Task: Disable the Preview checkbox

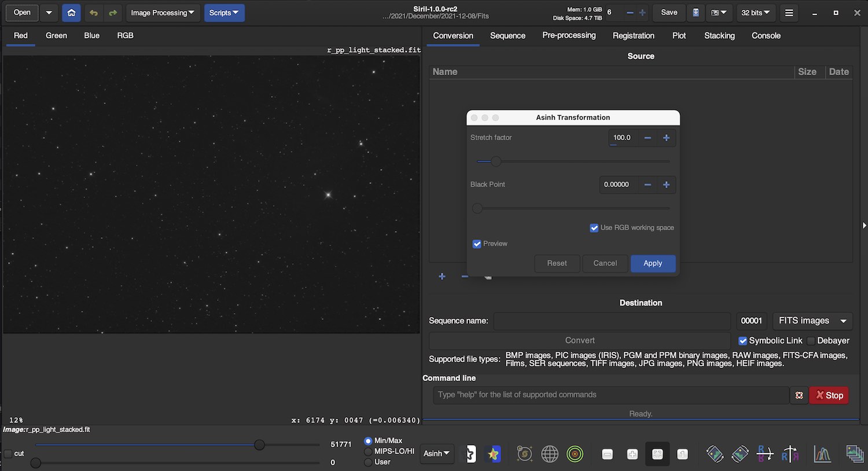Action: (x=477, y=244)
